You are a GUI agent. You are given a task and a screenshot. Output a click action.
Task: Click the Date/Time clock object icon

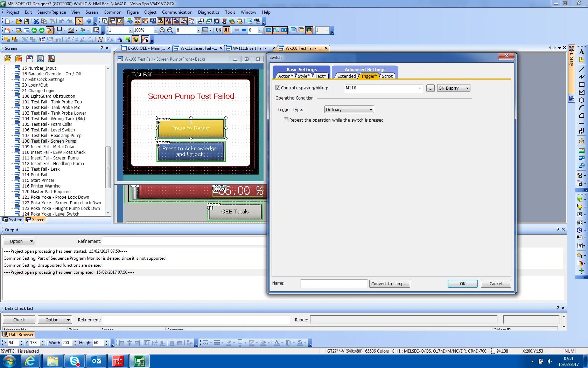pos(580,230)
